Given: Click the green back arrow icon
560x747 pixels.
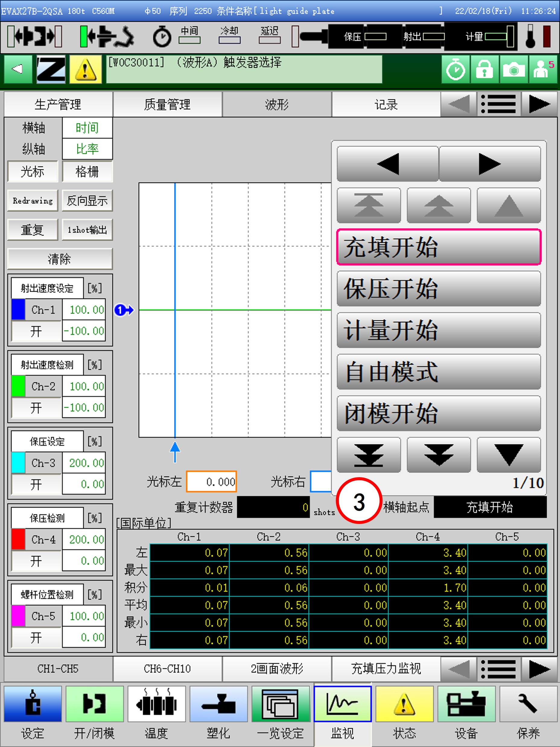Looking at the screenshot, I should coord(17,69).
